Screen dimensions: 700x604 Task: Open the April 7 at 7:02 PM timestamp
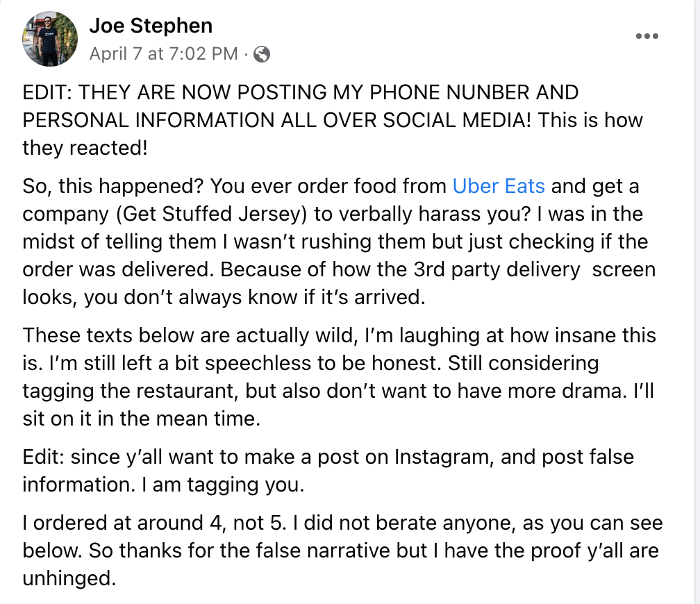(x=164, y=54)
